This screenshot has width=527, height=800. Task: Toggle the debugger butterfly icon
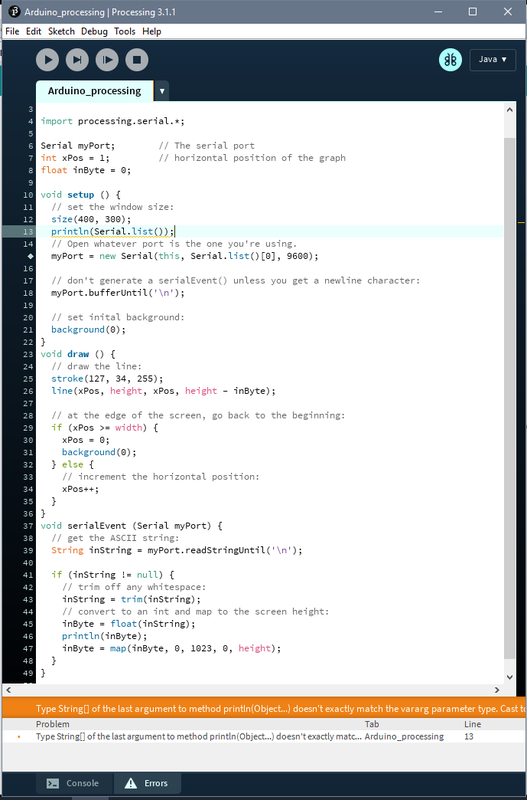coord(450,60)
